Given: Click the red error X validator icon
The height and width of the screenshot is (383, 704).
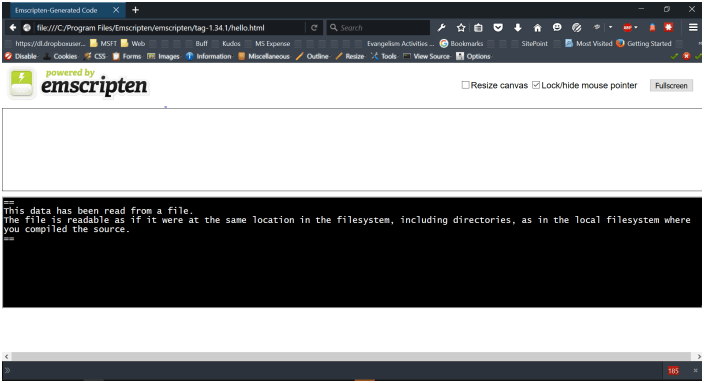Looking at the screenshot, I should 686,56.
